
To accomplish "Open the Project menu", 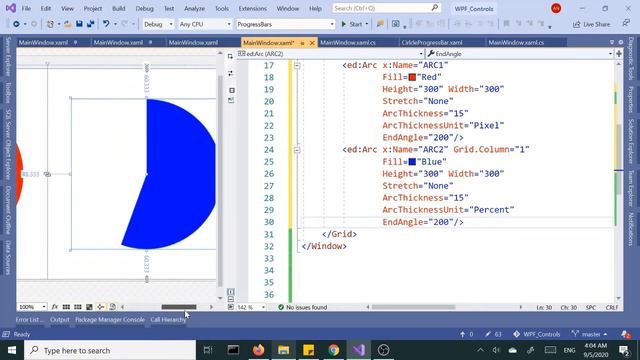I will point(93,9).
